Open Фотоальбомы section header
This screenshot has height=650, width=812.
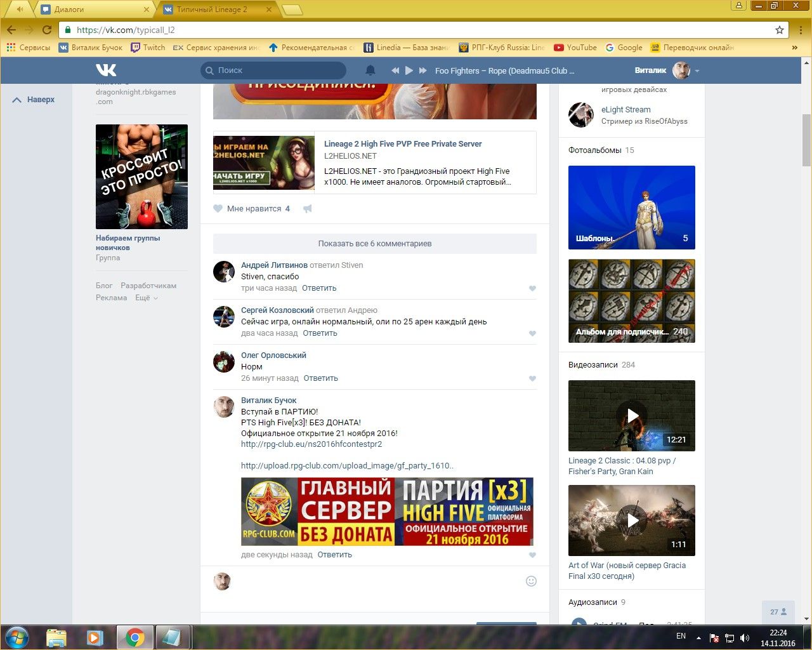coord(595,150)
